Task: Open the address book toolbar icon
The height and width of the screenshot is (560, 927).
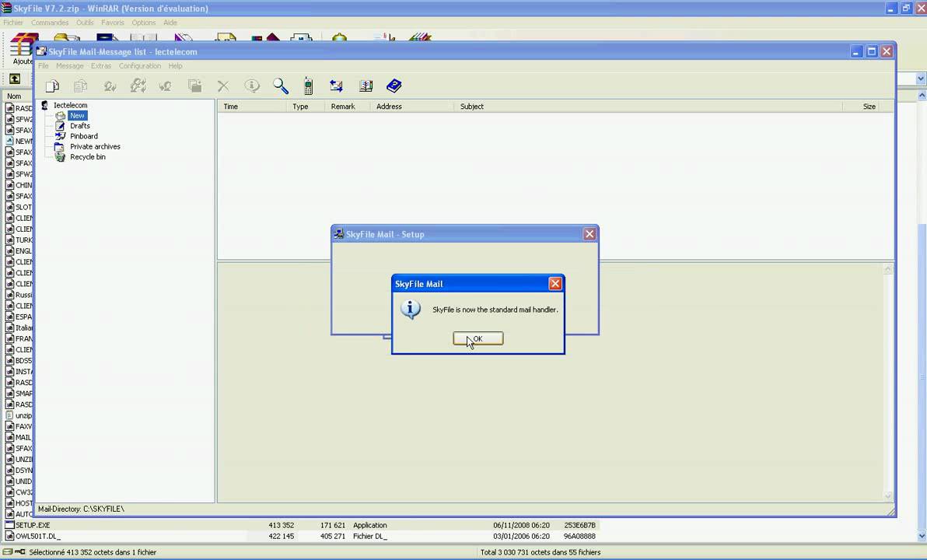Action: pos(366,86)
